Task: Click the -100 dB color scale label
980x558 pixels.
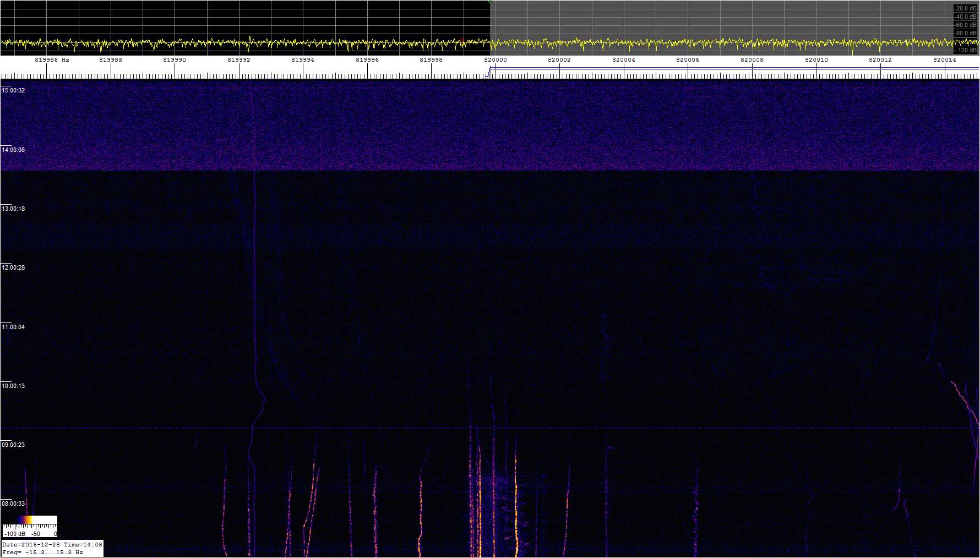Action: 14,534
